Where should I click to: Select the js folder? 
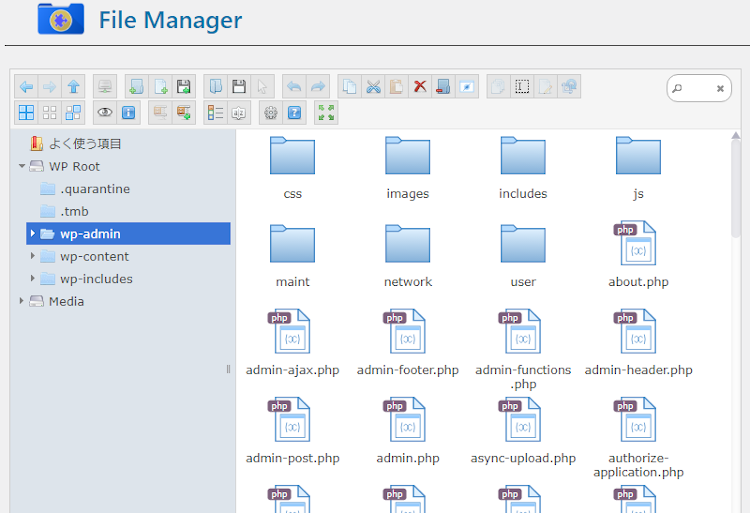tap(638, 167)
